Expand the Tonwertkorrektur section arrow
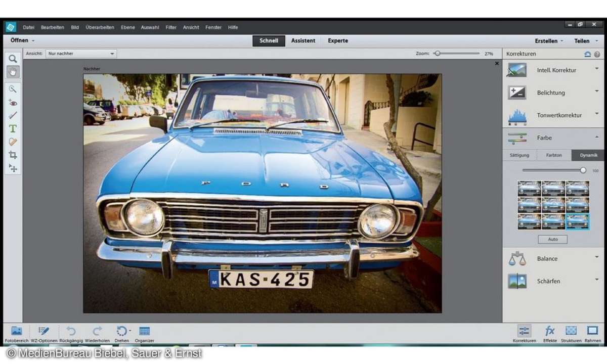607x364 pixels. (x=597, y=113)
